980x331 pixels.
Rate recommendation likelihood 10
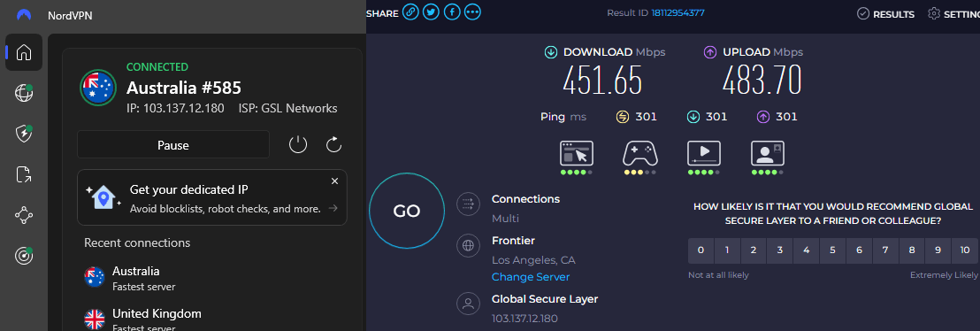point(965,250)
